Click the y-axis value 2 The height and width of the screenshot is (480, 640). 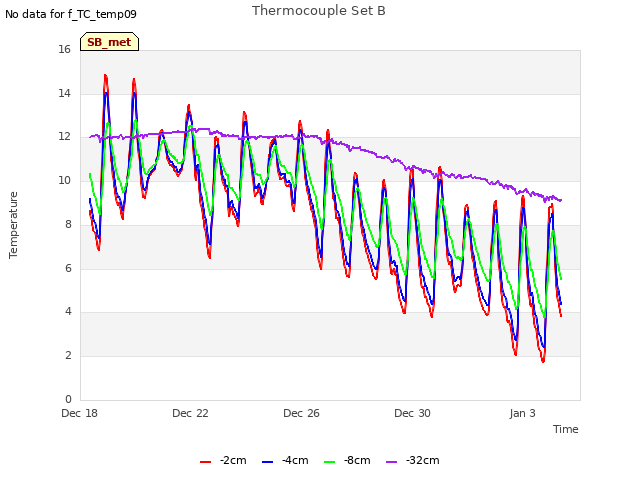(68, 356)
